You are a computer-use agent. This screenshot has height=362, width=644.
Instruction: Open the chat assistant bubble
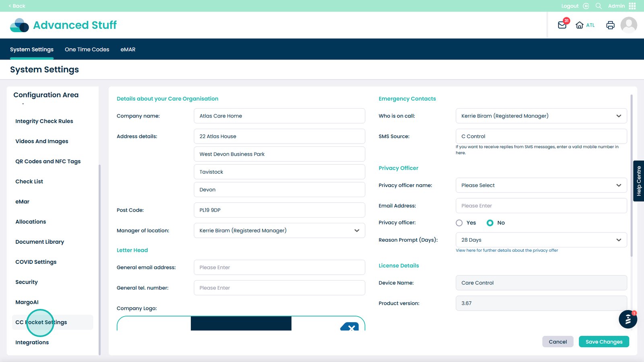(x=627, y=319)
